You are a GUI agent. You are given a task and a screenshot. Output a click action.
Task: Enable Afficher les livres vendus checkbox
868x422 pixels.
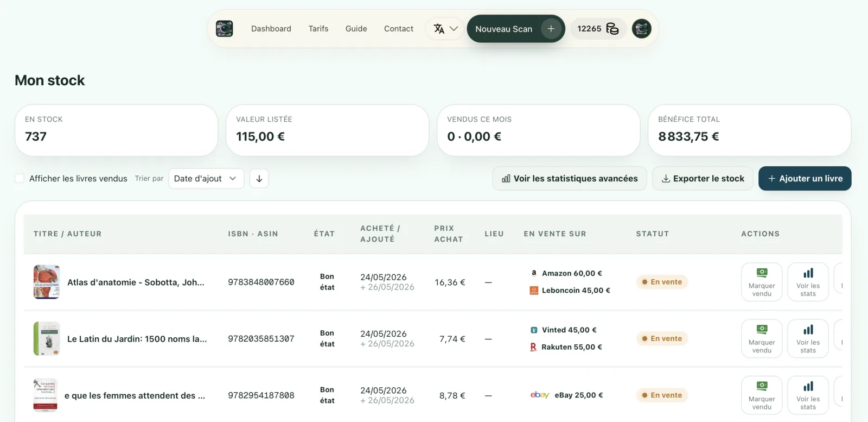point(20,179)
